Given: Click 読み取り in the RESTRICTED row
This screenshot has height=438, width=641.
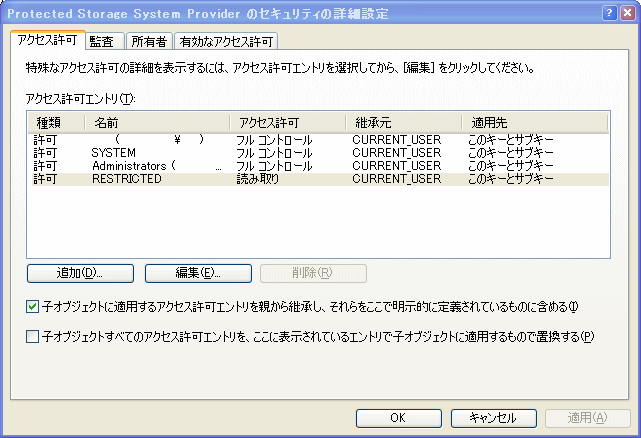Looking at the screenshot, I should pos(258,179).
